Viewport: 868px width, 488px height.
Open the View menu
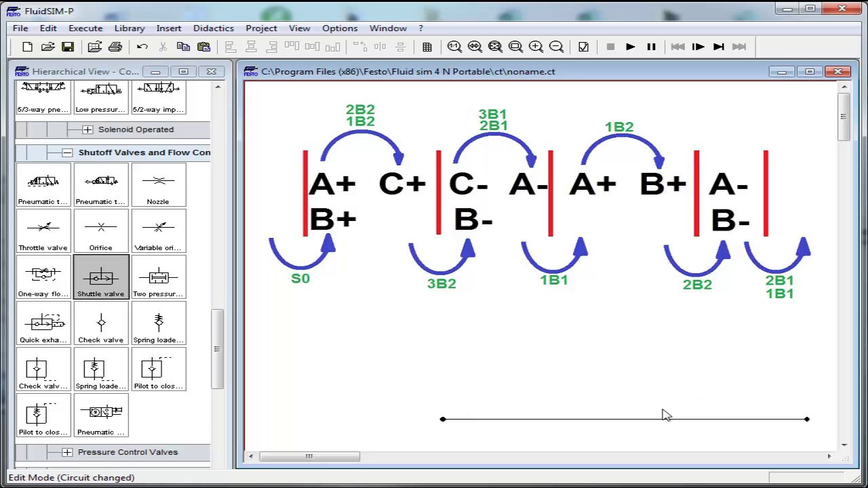299,28
